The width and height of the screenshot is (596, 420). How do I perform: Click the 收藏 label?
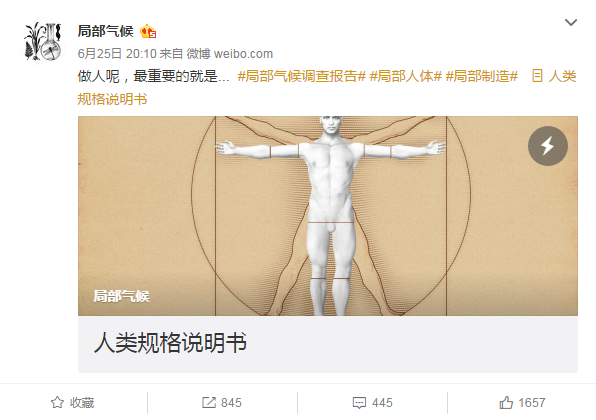click(x=82, y=403)
